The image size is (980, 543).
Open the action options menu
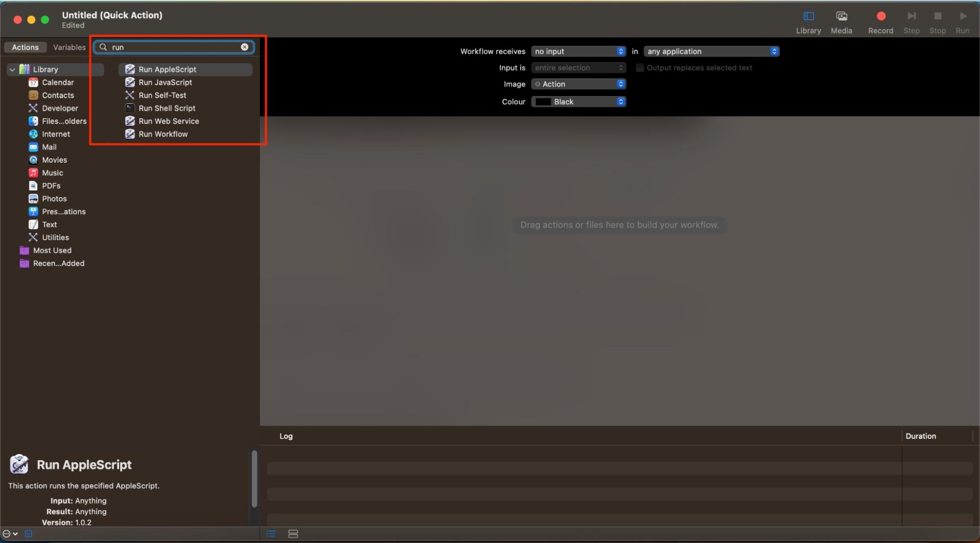click(10, 534)
